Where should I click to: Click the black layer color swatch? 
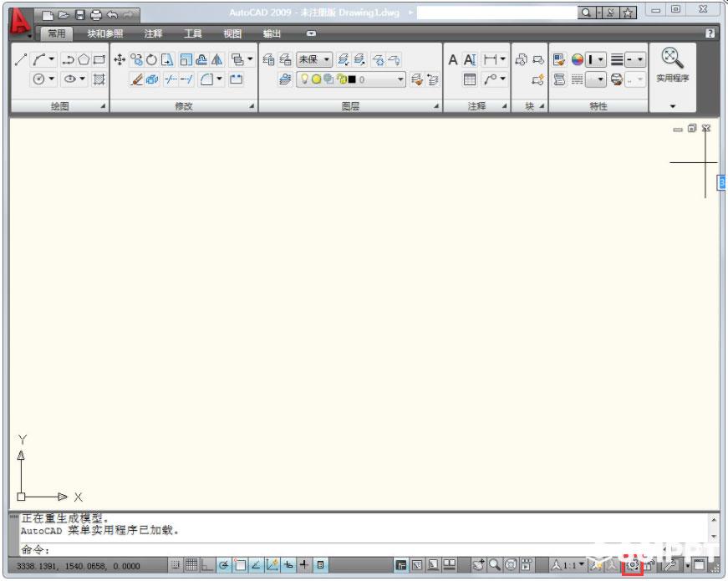click(352, 79)
